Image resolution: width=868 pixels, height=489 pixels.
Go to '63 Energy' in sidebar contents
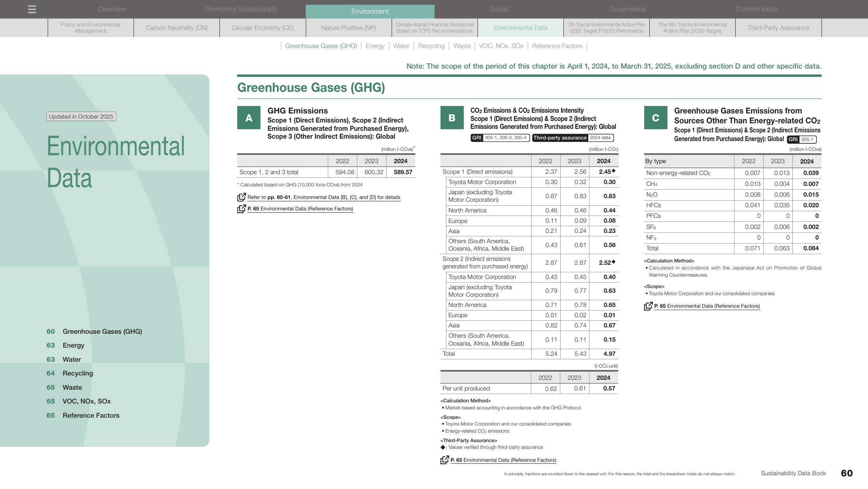(65, 346)
